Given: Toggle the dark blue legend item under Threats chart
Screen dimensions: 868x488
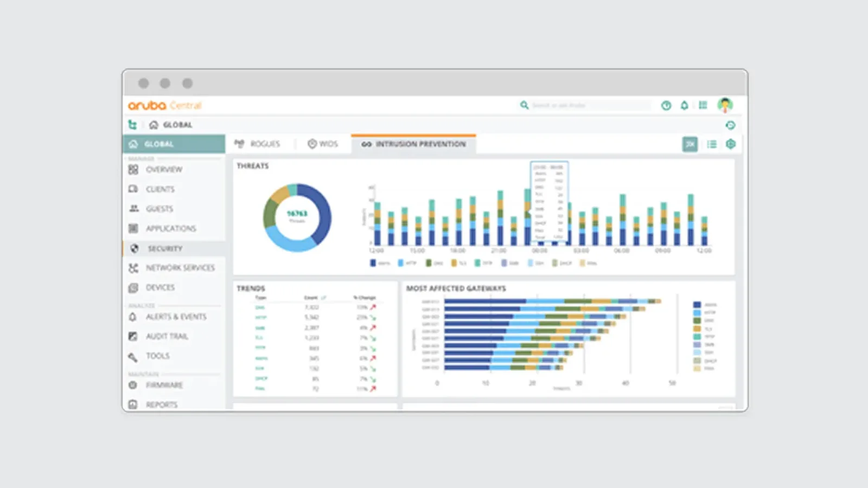Looking at the screenshot, I should (x=373, y=263).
